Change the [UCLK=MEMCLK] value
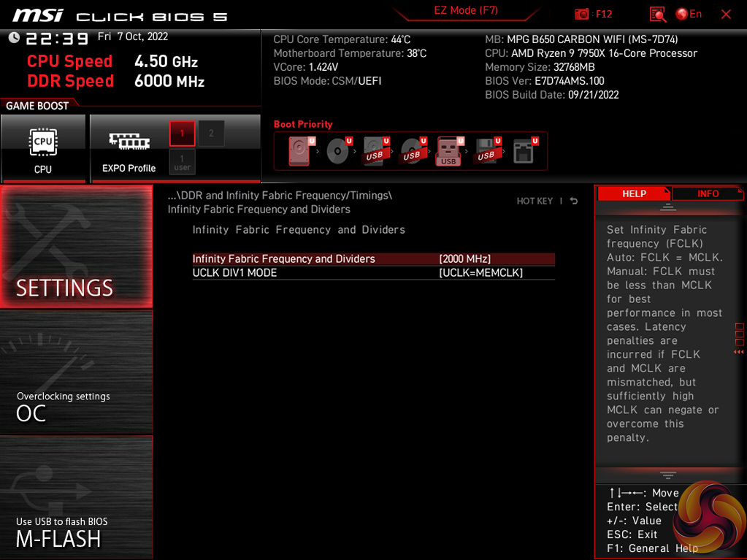Screen dimensions: 747x560 click(x=480, y=272)
